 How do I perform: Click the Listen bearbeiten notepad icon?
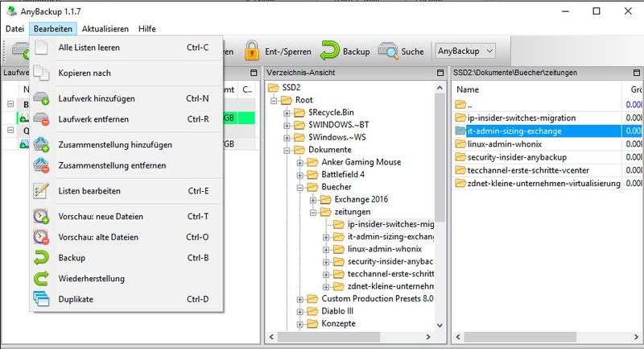coord(41,191)
